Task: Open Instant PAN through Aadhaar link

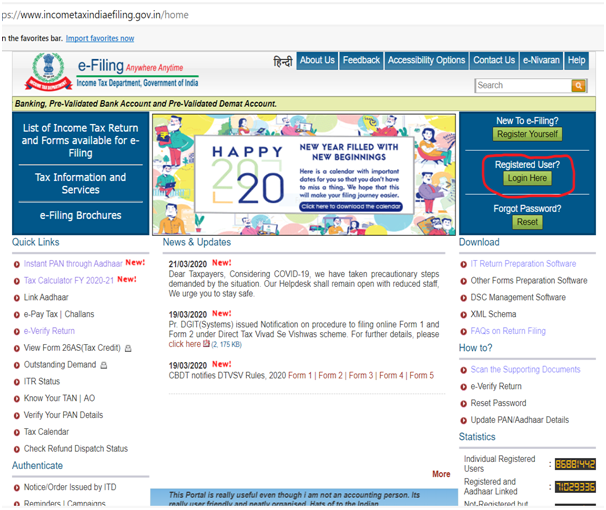Action: click(73, 264)
